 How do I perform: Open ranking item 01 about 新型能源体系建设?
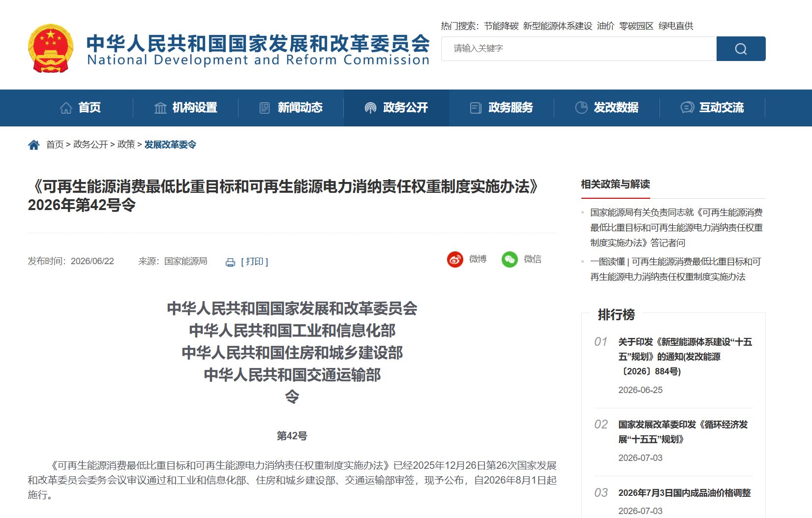pyautogui.click(x=685, y=357)
